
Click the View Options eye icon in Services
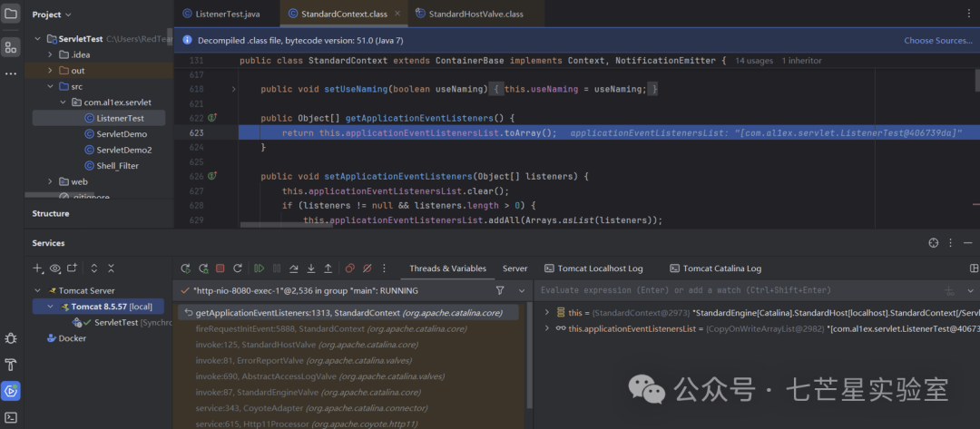pos(55,268)
